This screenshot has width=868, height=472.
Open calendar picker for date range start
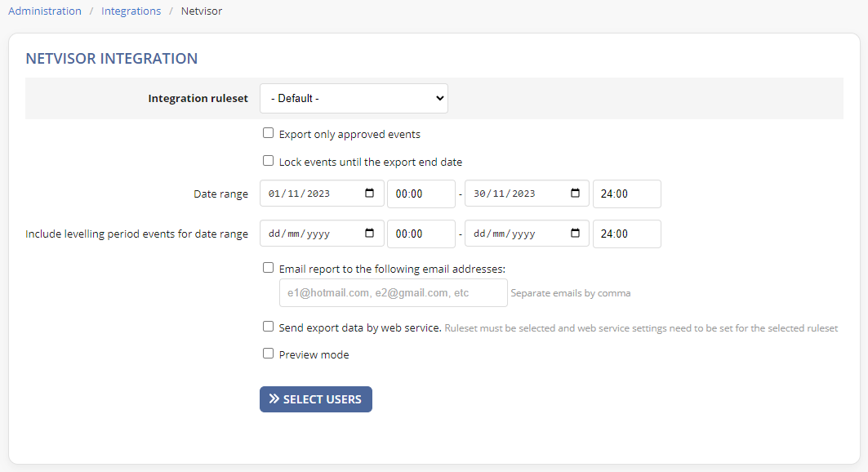(369, 193)
